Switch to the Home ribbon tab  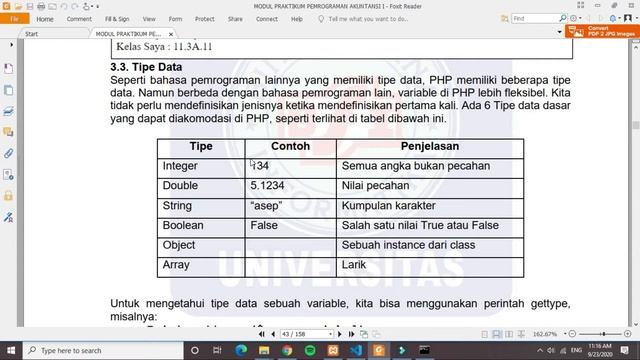point(44,19)
